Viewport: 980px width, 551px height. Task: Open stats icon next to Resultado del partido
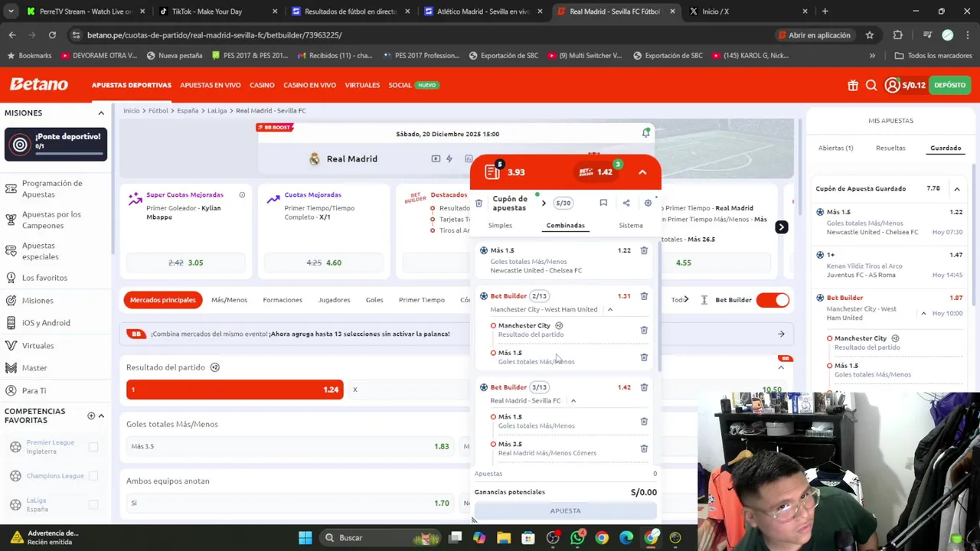click(x=215, y=367)
